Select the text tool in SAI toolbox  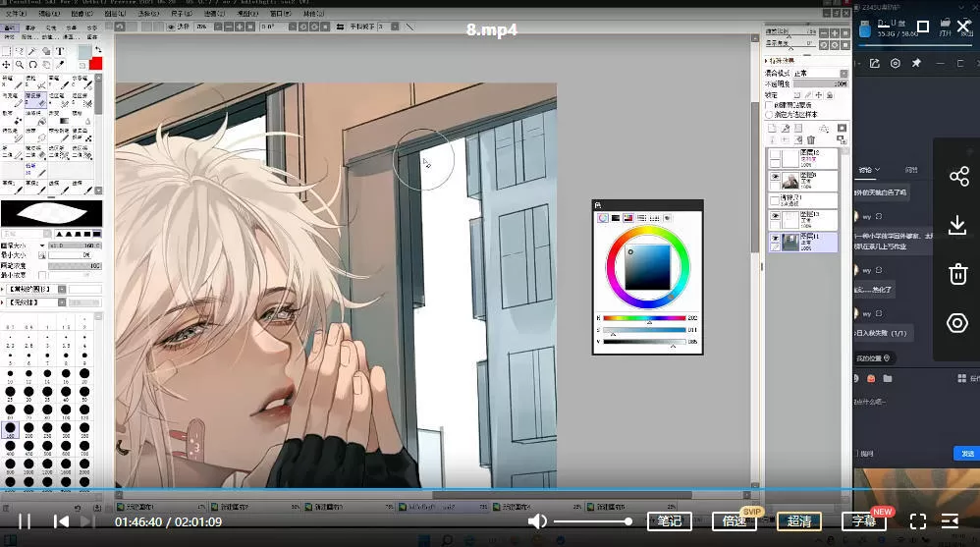click(60, 51)
